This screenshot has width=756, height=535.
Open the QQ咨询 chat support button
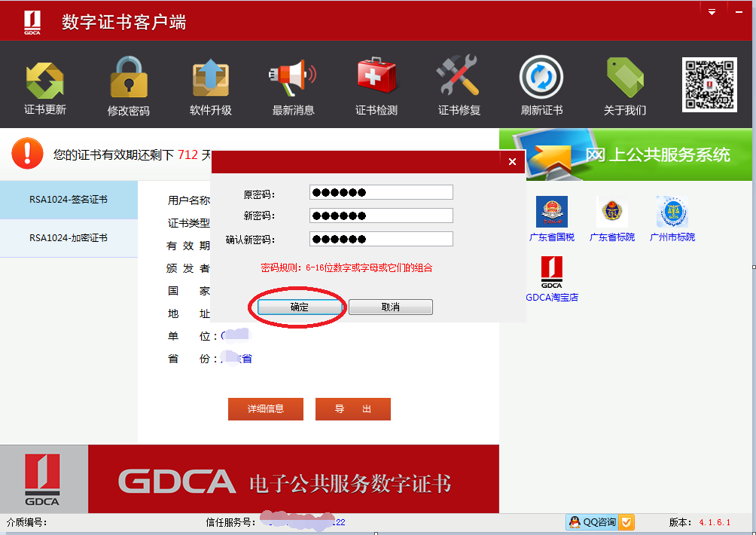pos(600,522)
